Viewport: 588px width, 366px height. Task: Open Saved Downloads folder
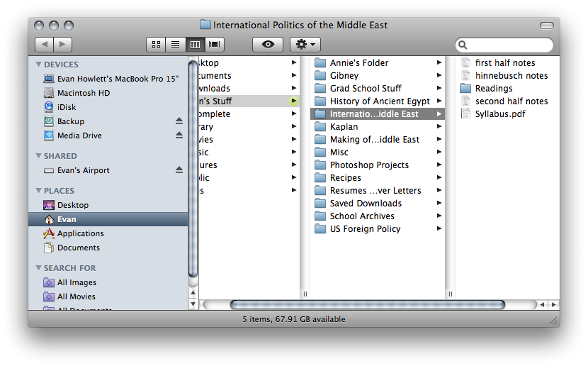click(378, 203)
